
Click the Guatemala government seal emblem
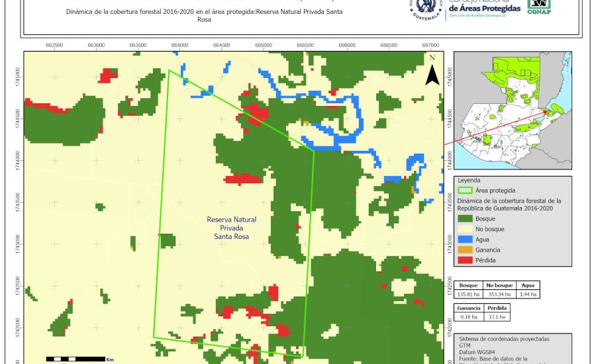coord(426,8)
